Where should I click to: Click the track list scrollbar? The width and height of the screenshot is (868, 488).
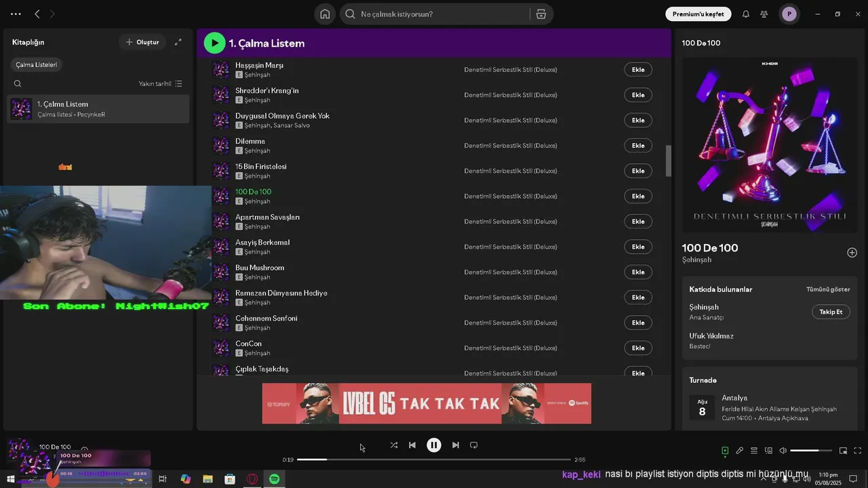[x=668, y=161]
